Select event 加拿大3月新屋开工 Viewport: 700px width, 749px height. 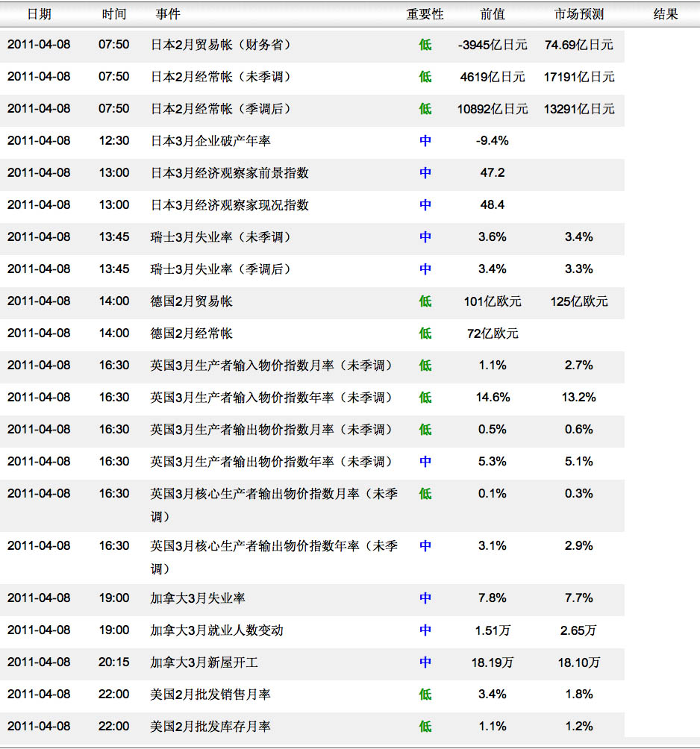pos(204,662)
